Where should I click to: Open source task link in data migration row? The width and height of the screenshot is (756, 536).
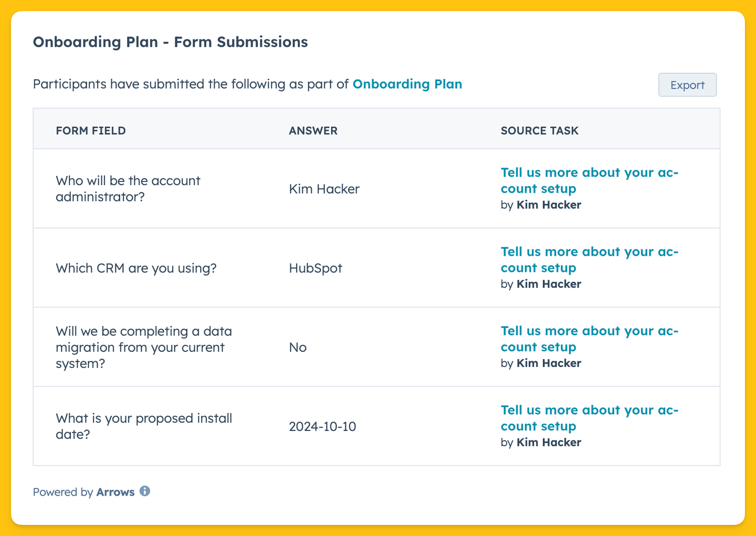point(590,339)
